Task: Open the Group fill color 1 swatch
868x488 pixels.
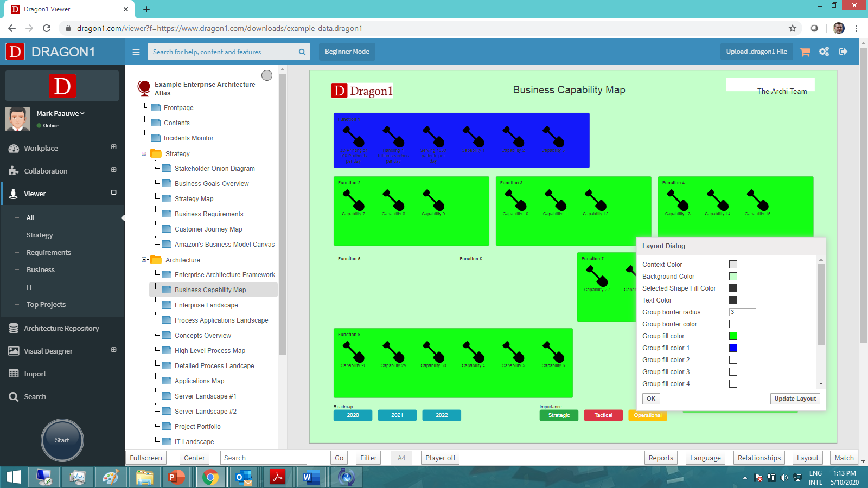Action: (x=733, y=348)
